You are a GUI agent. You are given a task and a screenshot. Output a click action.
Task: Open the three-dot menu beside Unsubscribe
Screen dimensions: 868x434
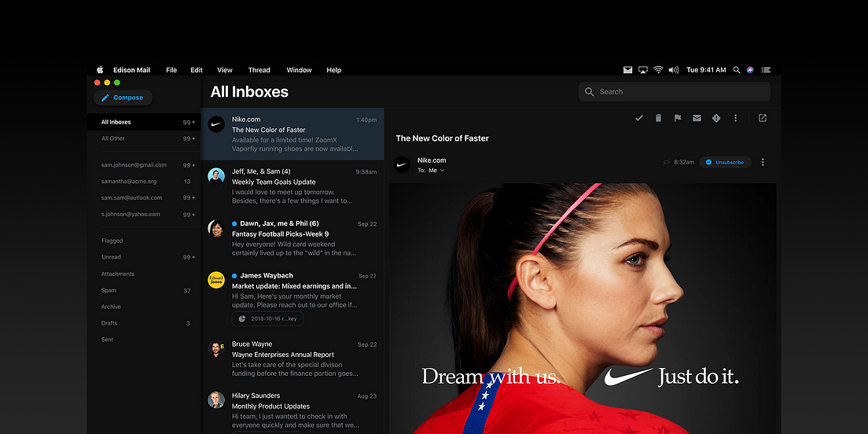(x=763, y=162)
